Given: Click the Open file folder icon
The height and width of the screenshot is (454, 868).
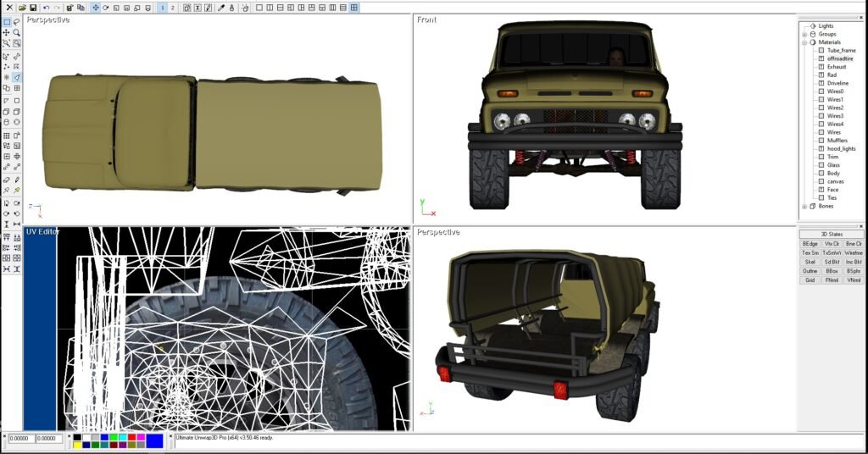Looking at the screenshot, I should pyautogui.click(x=22, y=8).
